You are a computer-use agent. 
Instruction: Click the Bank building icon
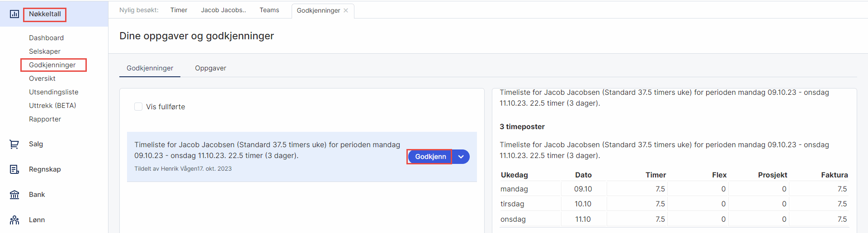pyautogui.click(x=14, y=195)
